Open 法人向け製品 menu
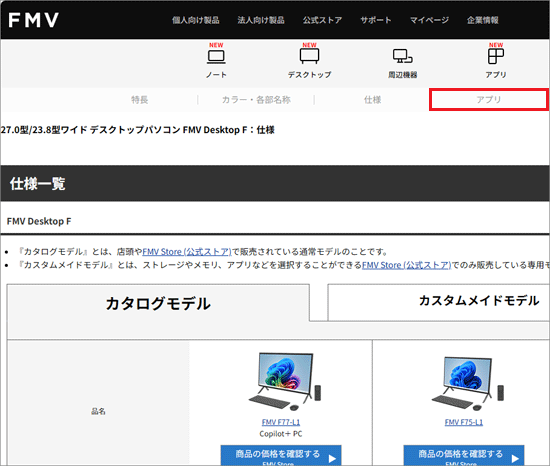Screen dimensions: 550x466 [x=261, y=20]
